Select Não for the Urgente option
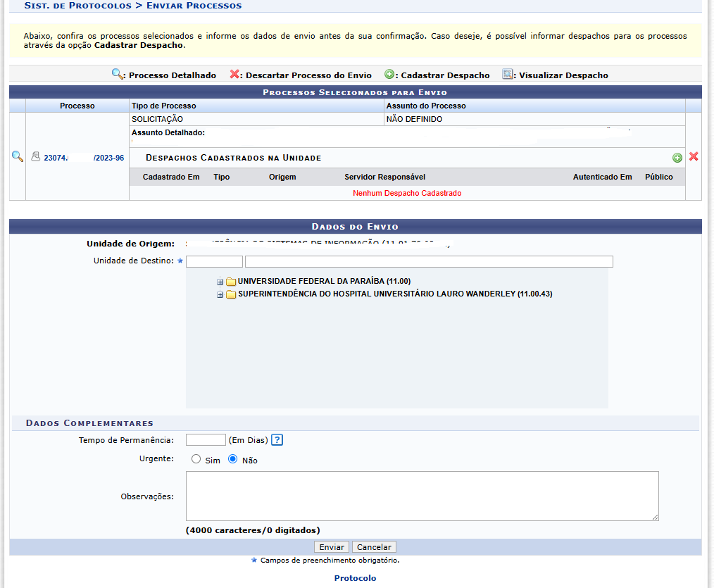The height and width of the screenshot is (588, 714). [233, 459]
